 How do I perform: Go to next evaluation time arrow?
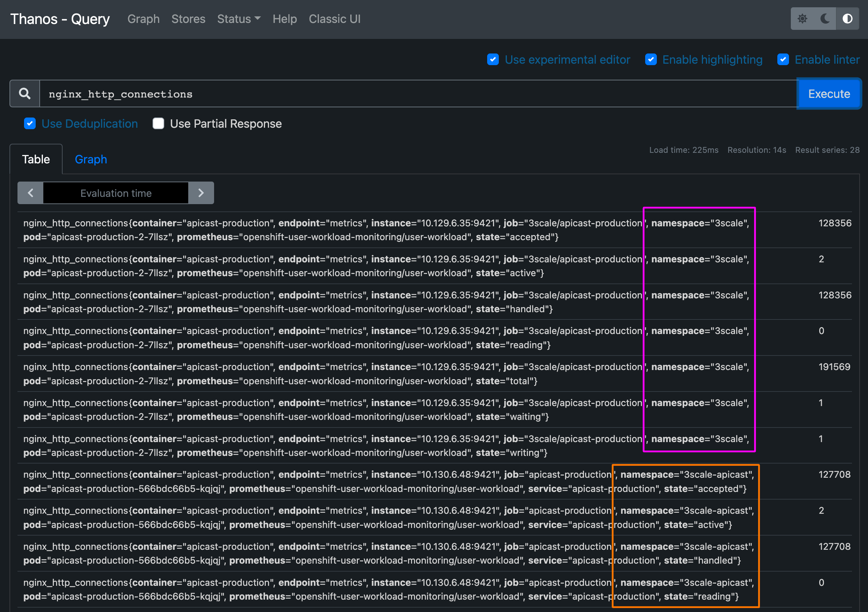[201, 193]
